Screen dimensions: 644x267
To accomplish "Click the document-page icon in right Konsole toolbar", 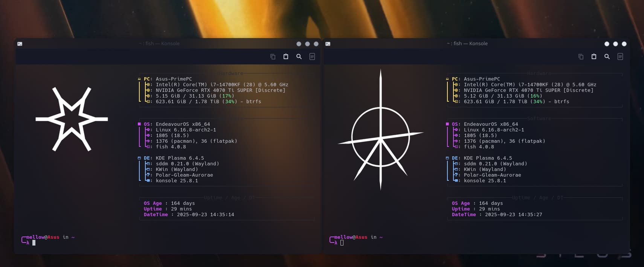I will pyautogui.click(x=620, y=56).
